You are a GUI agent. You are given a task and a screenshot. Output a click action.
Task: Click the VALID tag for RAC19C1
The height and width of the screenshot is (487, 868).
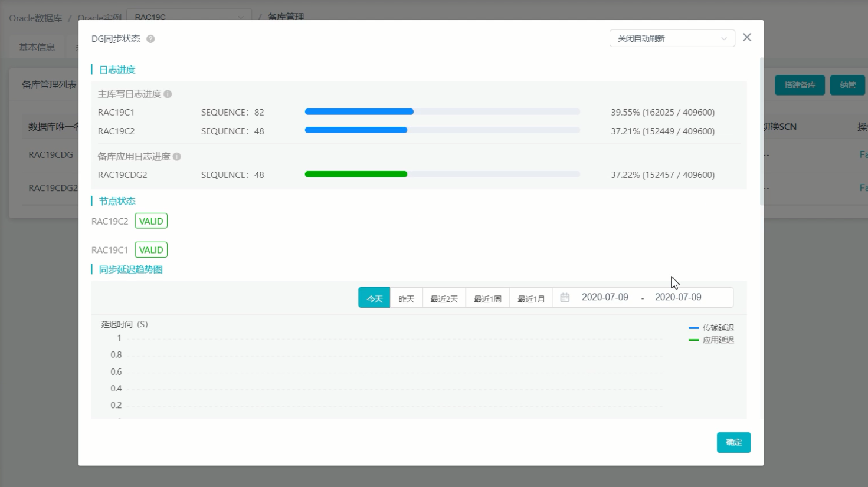click(x=151, y=250)
